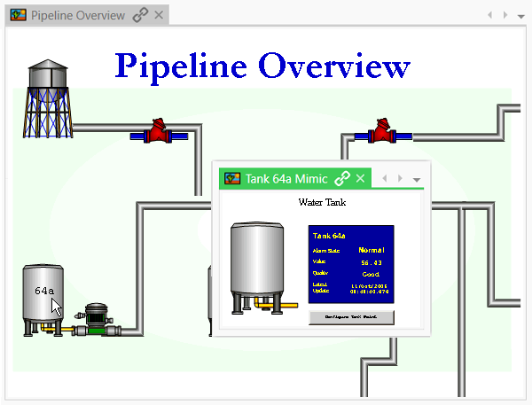Click the mimic icon on the Pipeline Overview tab
This screenshot has height=405, width=532.
click(x=18, y=15)
